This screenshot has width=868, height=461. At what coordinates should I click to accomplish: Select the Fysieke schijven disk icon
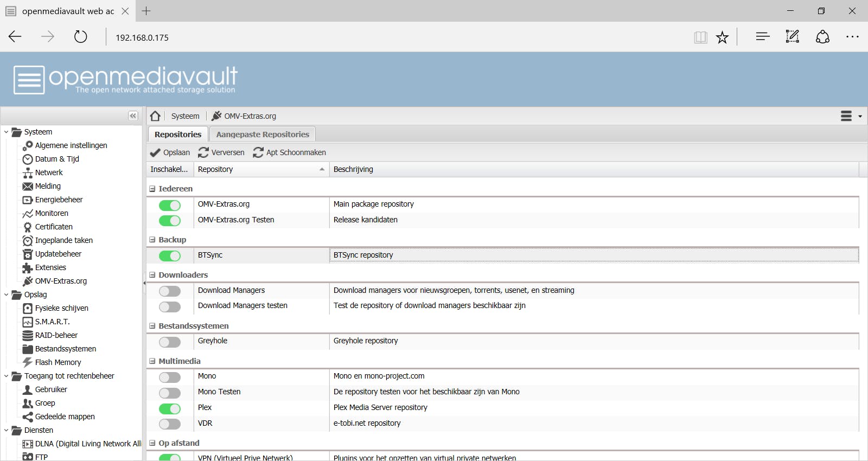[x=28, y=308]
